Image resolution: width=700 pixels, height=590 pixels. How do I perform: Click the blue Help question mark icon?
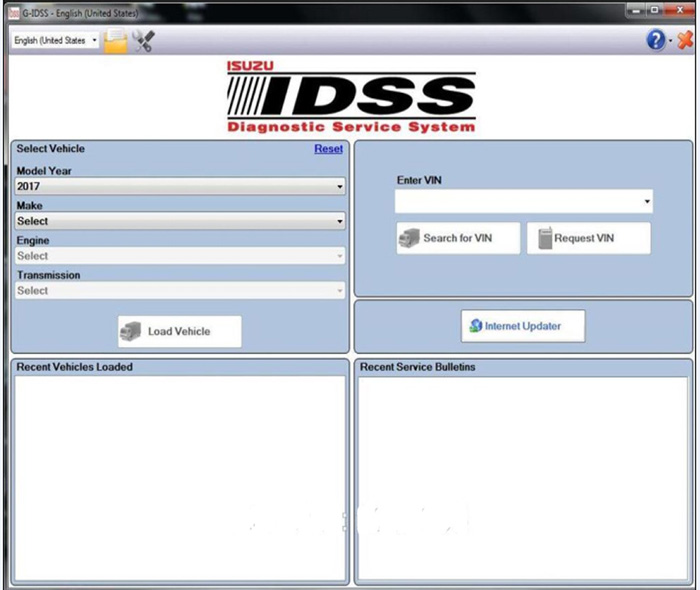point(656,40)
